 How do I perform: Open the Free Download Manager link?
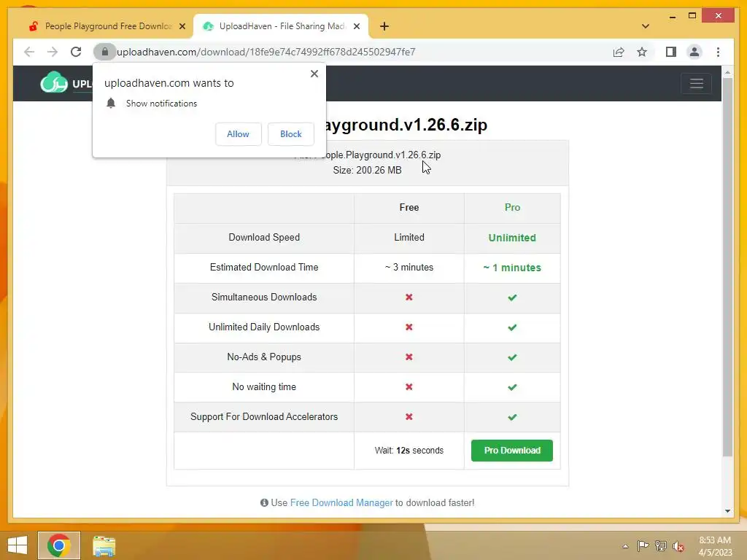coord(341,503)
